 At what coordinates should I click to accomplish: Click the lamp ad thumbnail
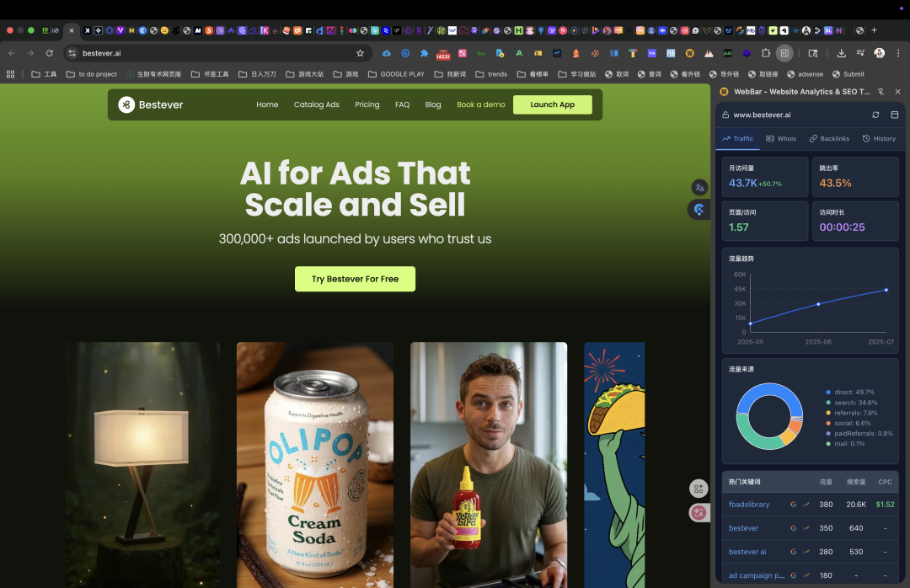tap(142, 464)
